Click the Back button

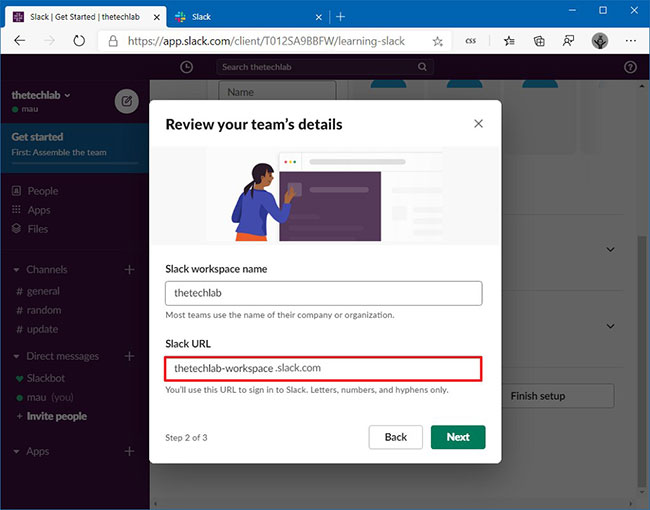pos(395,437)
